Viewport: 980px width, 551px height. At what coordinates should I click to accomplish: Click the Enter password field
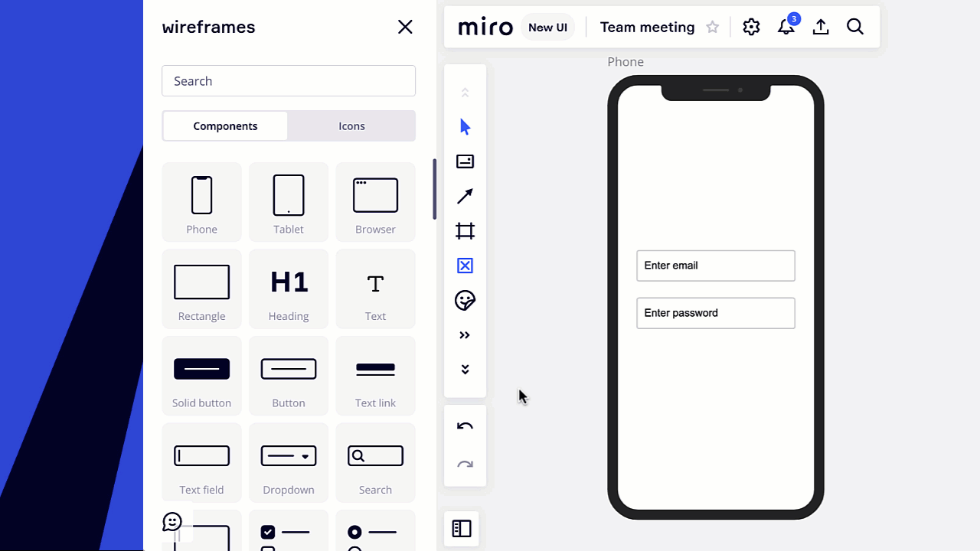pos(716,313)
